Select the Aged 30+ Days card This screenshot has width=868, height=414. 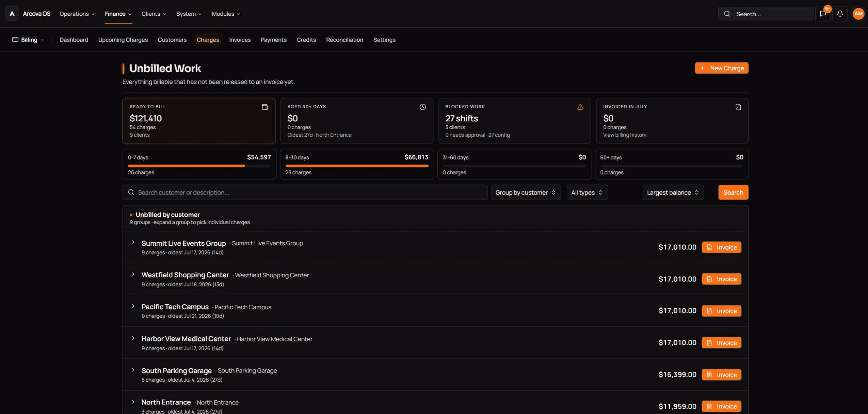coord(357,121)
